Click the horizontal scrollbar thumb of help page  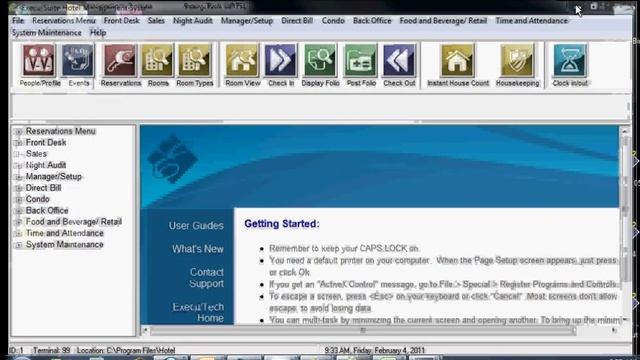click(x=362, y=331)
